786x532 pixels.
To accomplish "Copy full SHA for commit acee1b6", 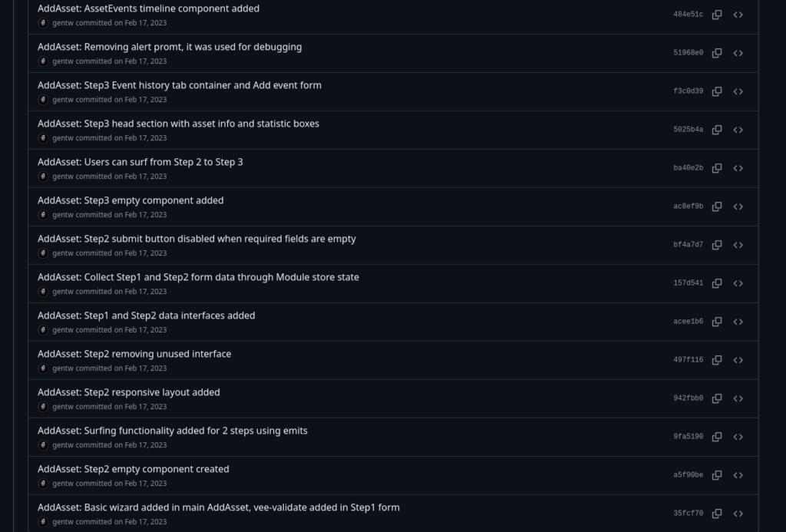I will (717, 322).
